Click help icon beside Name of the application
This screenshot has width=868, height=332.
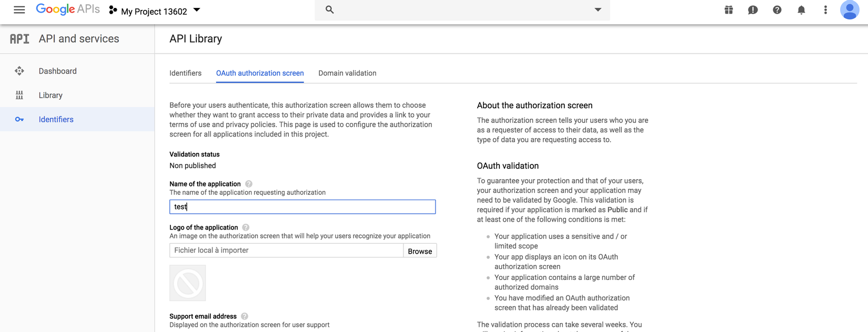[x=249, y=184]
